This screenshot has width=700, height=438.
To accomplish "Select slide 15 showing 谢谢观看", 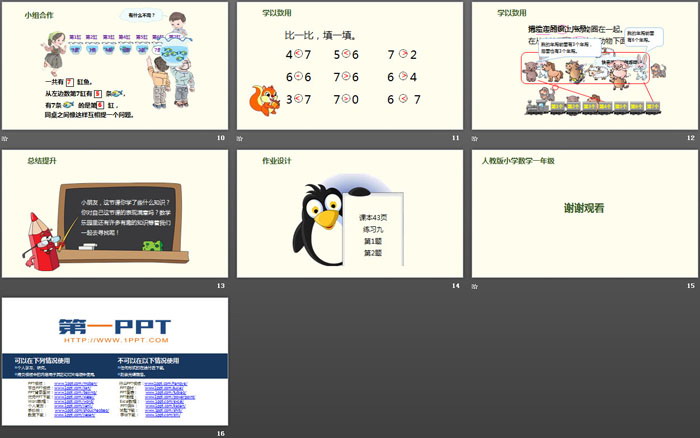I will [584, 213].
